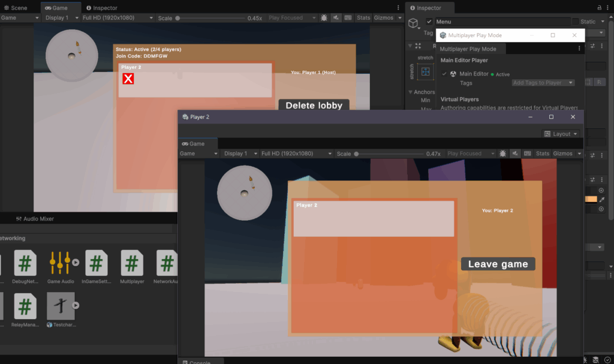The width and height of the screenshot is (614, 364).
Task: Select the Game Audio mixer asset
Action: [x=61, y=263]
